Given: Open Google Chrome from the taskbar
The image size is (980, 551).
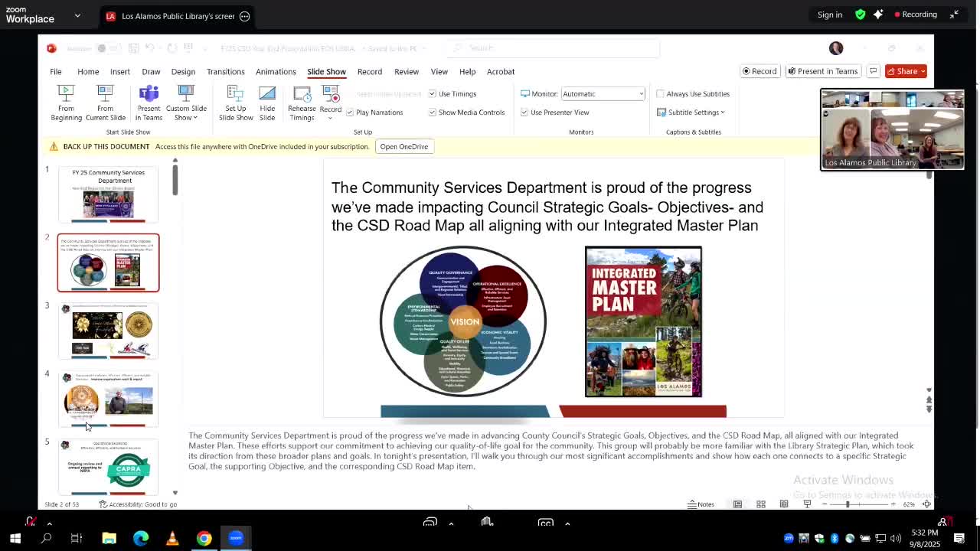Looking at the screenshot, I should pyautogui.click(x=204, y=538).
